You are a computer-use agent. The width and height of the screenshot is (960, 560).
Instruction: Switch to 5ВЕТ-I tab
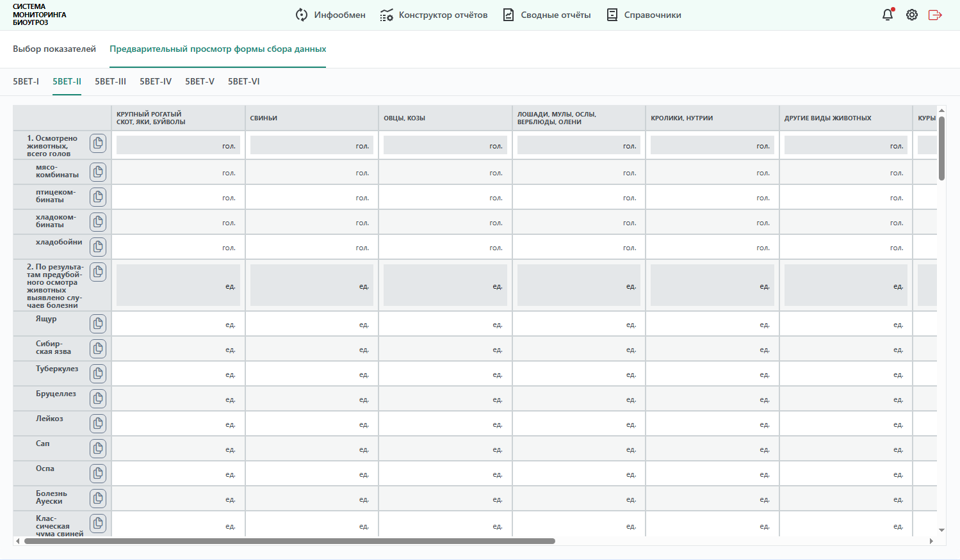[x=26, y=81]
